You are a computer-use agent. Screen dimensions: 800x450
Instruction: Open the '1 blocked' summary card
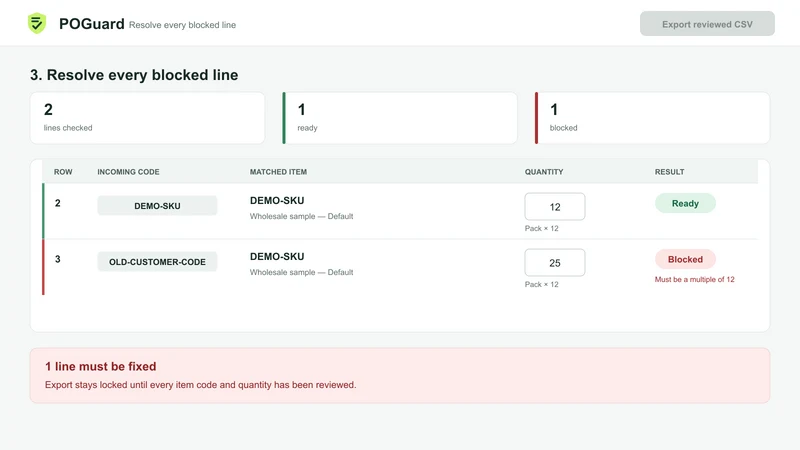click(x=653, y=118)
